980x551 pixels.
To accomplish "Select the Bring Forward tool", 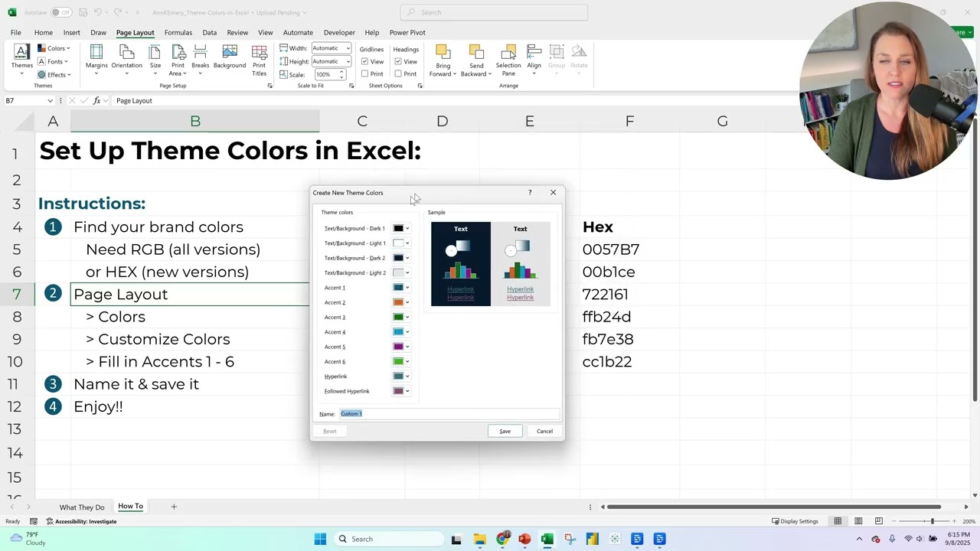I will pyautogui.click(x=443, y=60).
